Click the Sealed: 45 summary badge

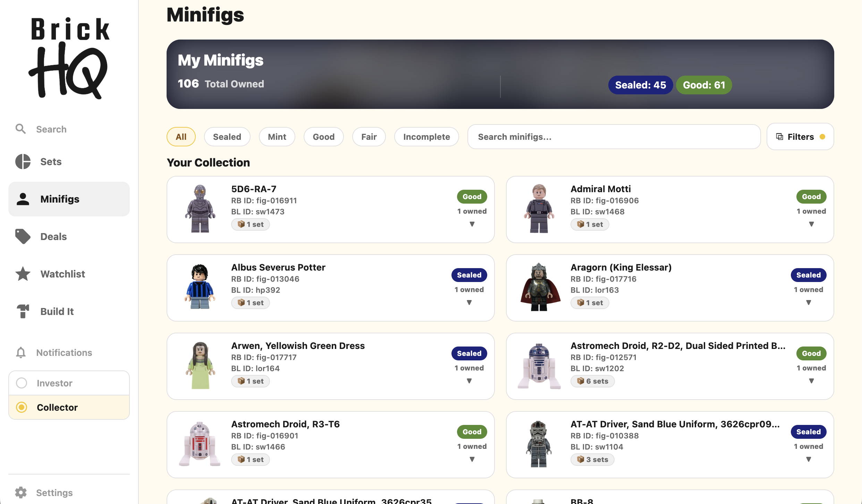click(x=640, y=85)
